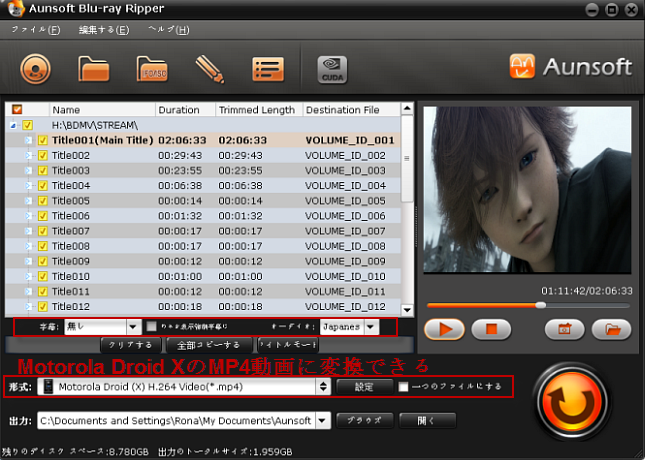645x460 pixels.
Task: Click the file list vertical scrollbar thumb
Action: tap(407, 158)
